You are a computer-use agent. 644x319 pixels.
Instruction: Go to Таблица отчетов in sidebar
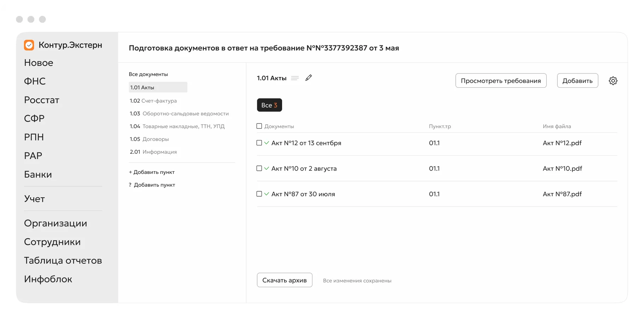pyautogui.click(x=63, y=261)
